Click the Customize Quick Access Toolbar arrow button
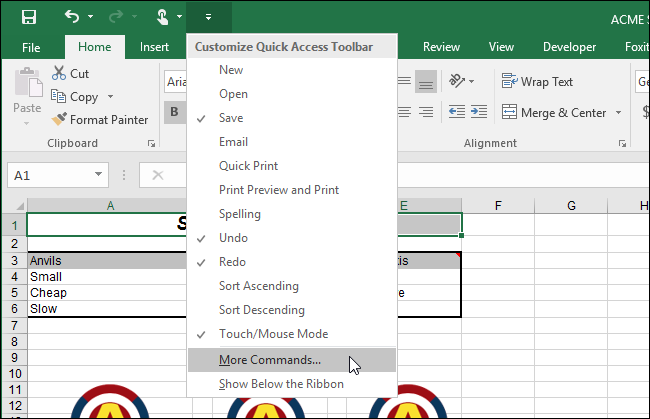The height and width of the screenshot is (419, 650). (209, 17)
